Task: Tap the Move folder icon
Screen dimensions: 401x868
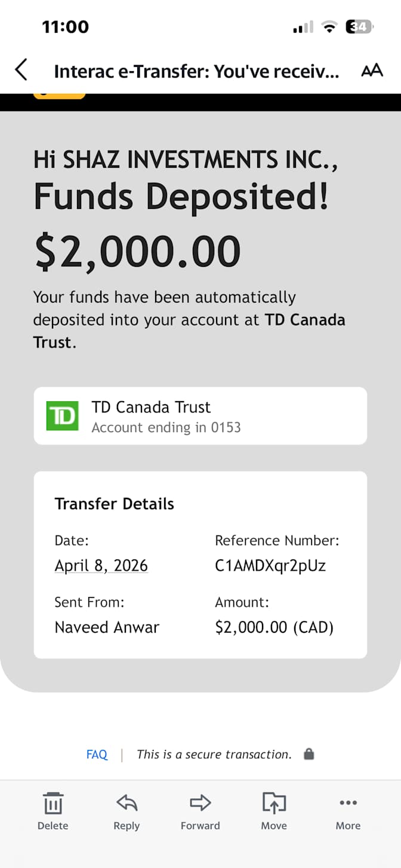Action: pyautogui.click(x=274, y=803)
